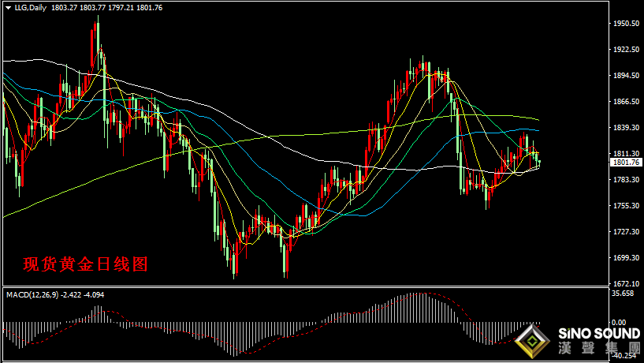Click the 1811.30 price axis label
Image resolution: width=644 pixels, height=363 pixels.
[627, 153]
